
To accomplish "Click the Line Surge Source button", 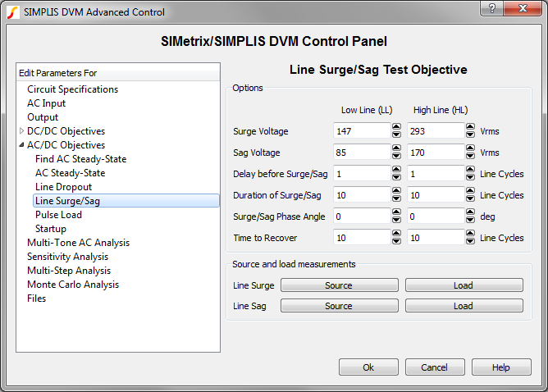I will (x=338, y=285).
